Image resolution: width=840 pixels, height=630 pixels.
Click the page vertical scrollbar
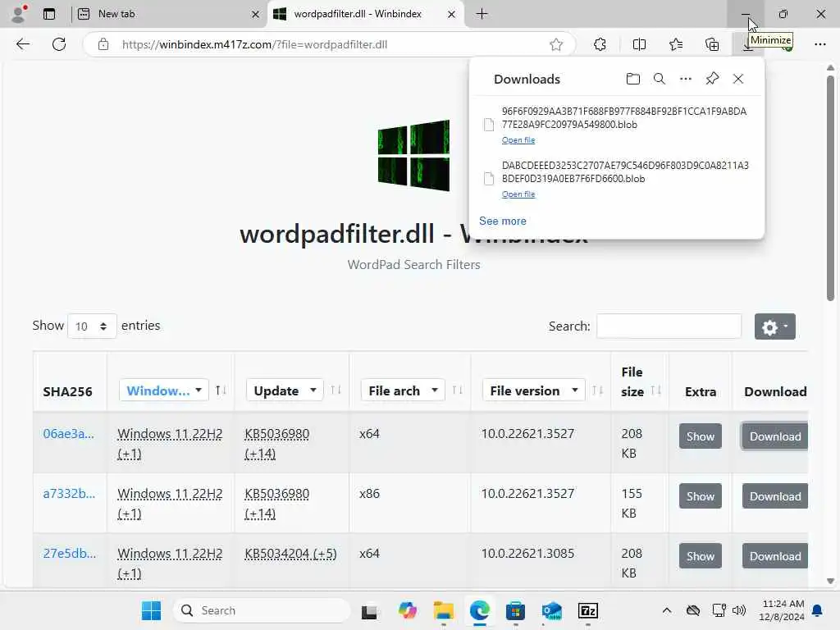[830, 189]
